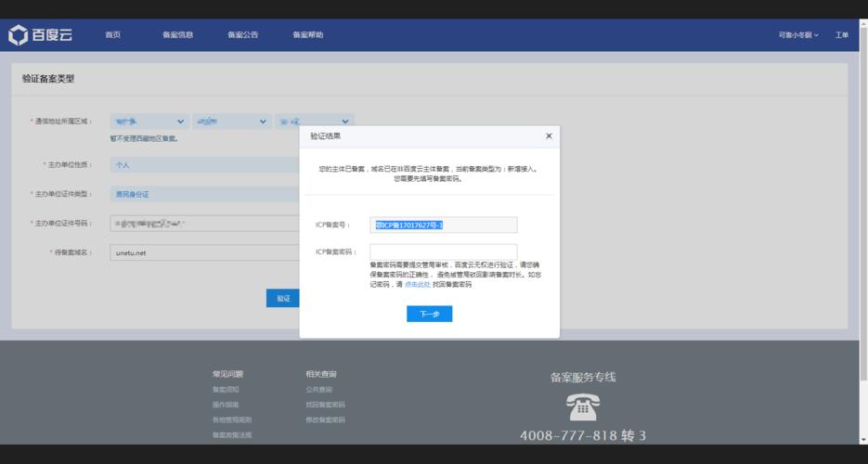
Task: Close the 验证结果 dialog
Action: point(549,136)
